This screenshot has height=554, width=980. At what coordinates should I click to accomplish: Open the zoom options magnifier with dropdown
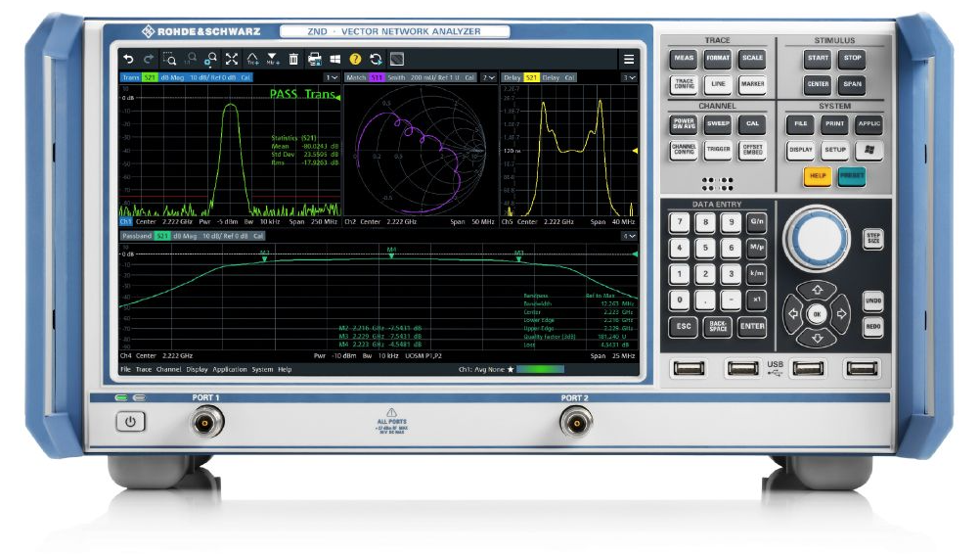click(210, 60)
